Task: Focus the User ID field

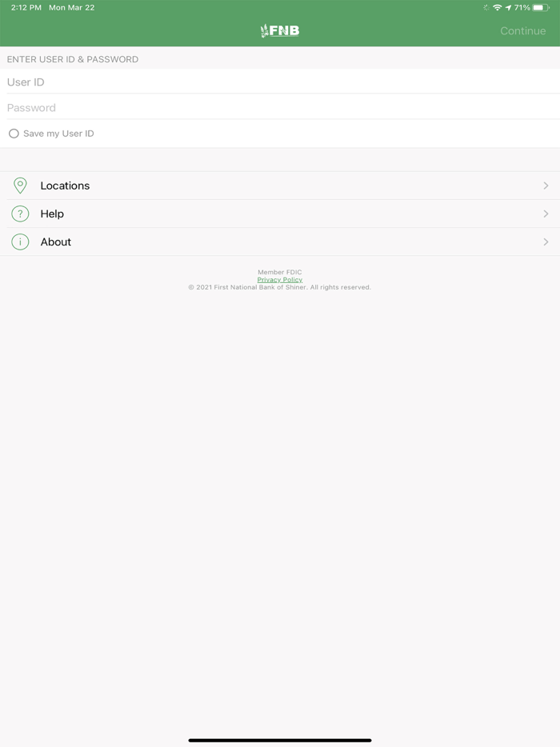Action: [x=280, y=82]
